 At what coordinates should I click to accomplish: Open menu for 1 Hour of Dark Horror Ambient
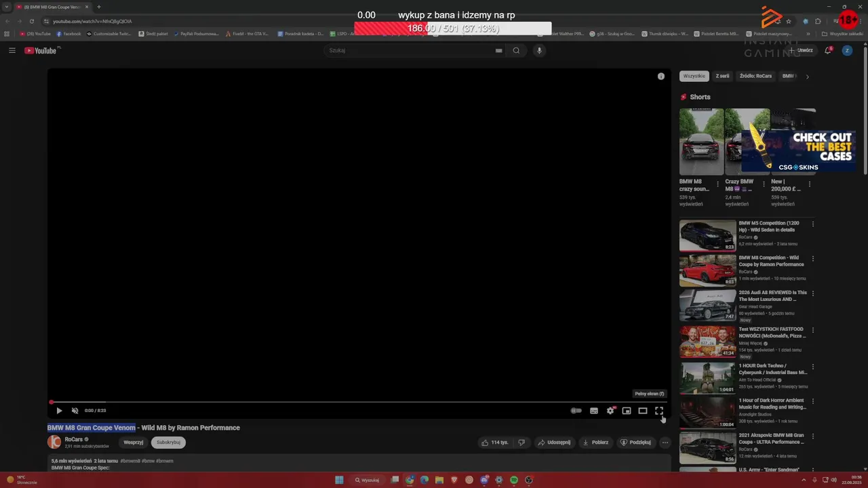[x=812, y=401]
